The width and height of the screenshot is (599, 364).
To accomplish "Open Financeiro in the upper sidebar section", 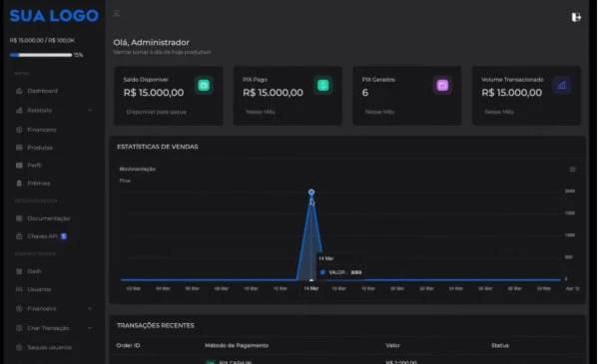I will click(42, 130).
